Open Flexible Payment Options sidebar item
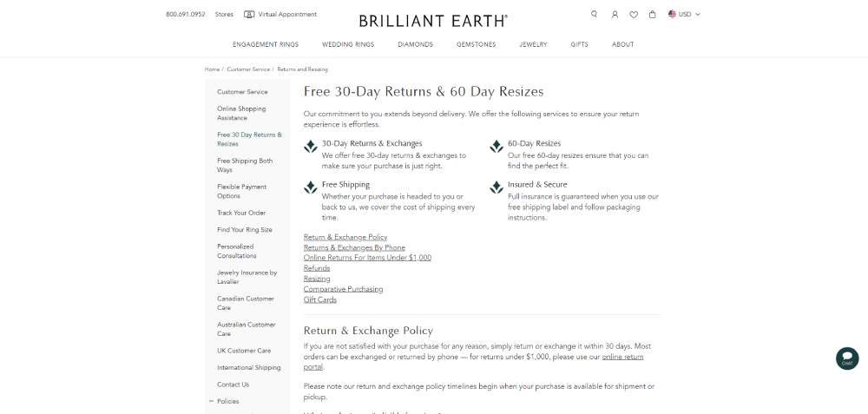 [x=241, y=191]
